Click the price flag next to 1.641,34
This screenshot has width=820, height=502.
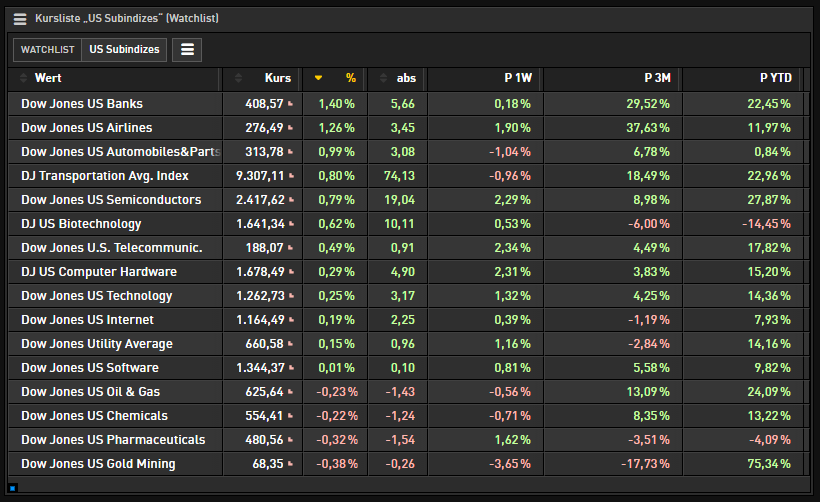click(291, 224)
